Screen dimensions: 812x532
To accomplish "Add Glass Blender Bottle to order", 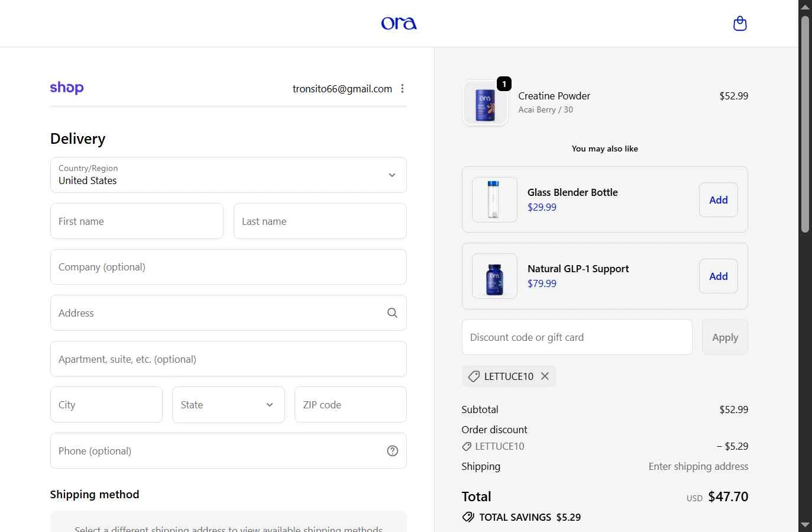I will [719, 200].
